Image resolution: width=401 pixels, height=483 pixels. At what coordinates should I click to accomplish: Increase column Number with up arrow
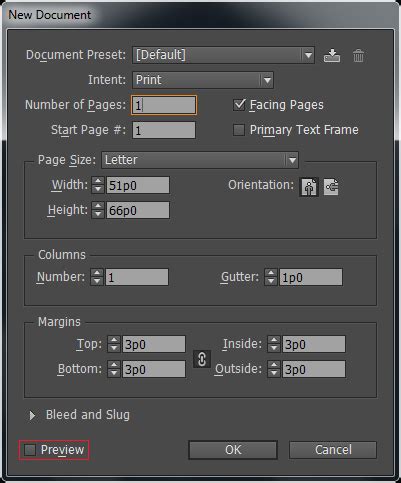(97, 273)
